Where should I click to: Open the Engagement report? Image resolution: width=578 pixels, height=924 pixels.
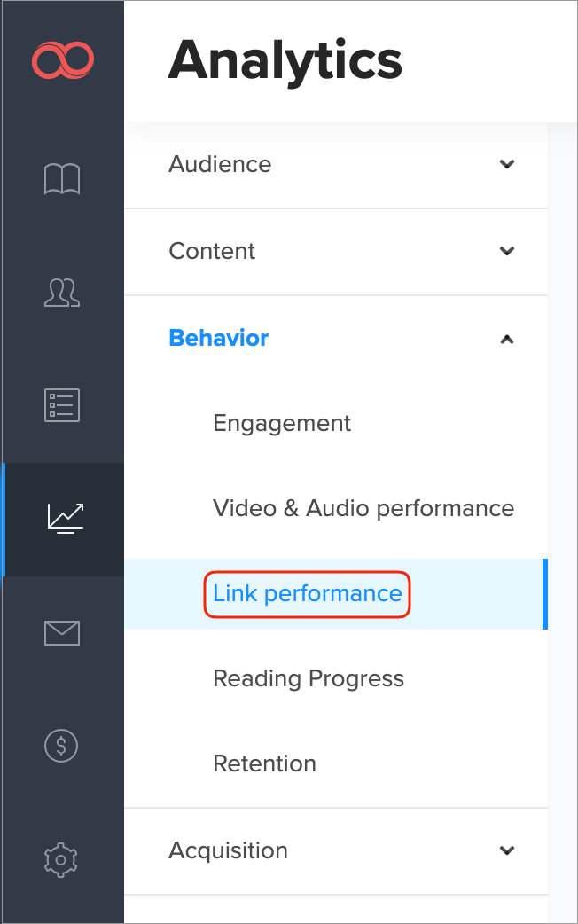click(x=282, y=423)
